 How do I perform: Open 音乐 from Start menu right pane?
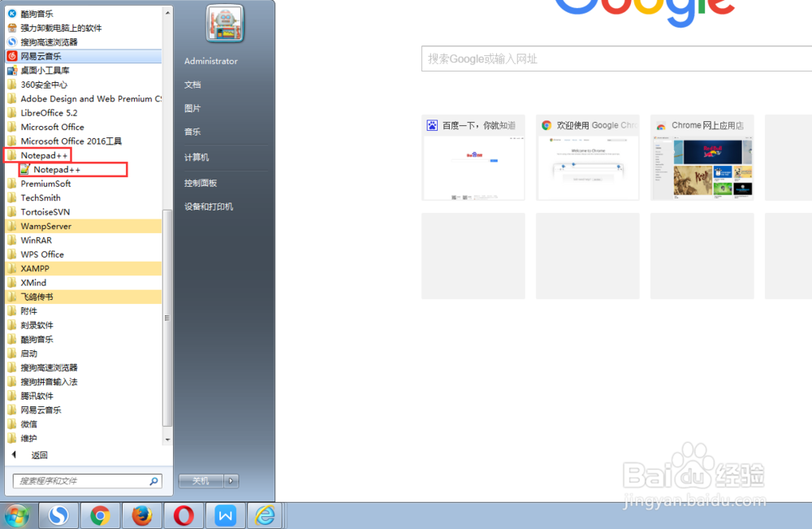192,132
